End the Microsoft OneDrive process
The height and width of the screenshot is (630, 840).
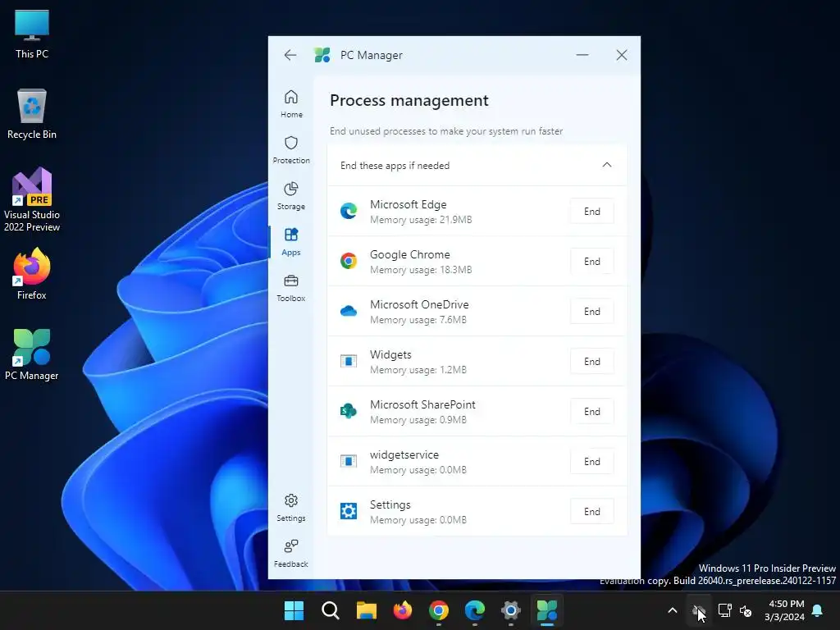point(592,311)
